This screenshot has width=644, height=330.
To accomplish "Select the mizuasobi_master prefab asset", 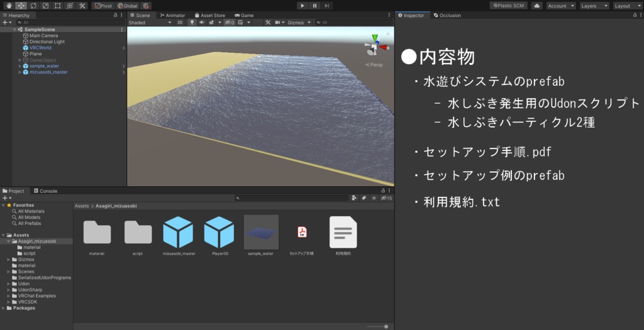I will tap(179, 236).
